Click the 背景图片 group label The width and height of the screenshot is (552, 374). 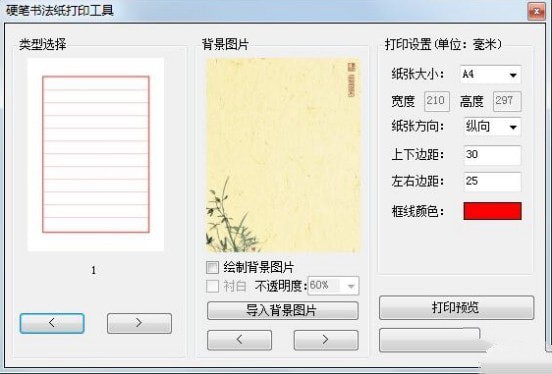pyautogui.click(x=225, y=44)
